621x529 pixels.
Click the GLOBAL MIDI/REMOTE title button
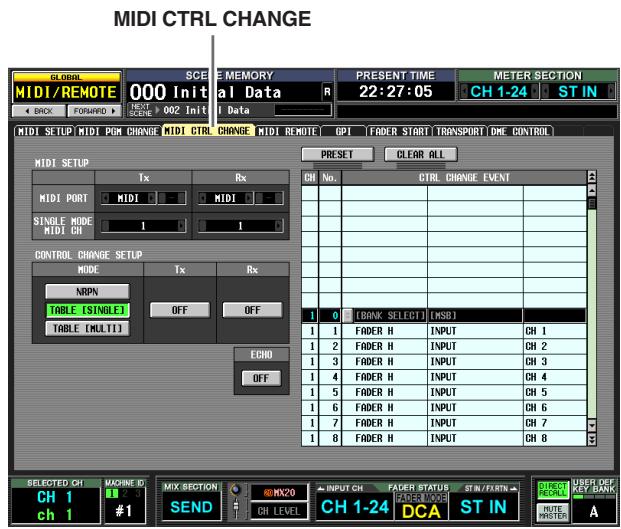66,88
